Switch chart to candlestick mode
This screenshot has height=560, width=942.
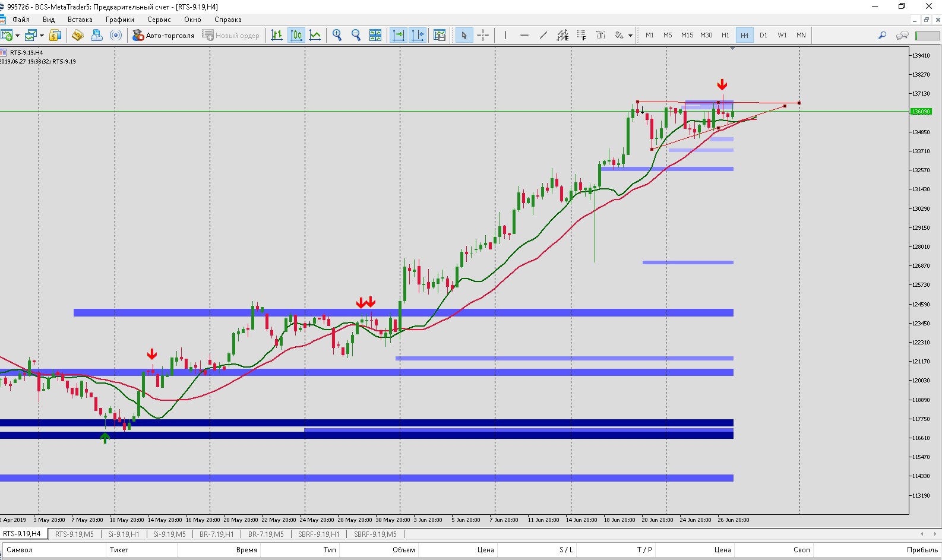pos(296,36)
